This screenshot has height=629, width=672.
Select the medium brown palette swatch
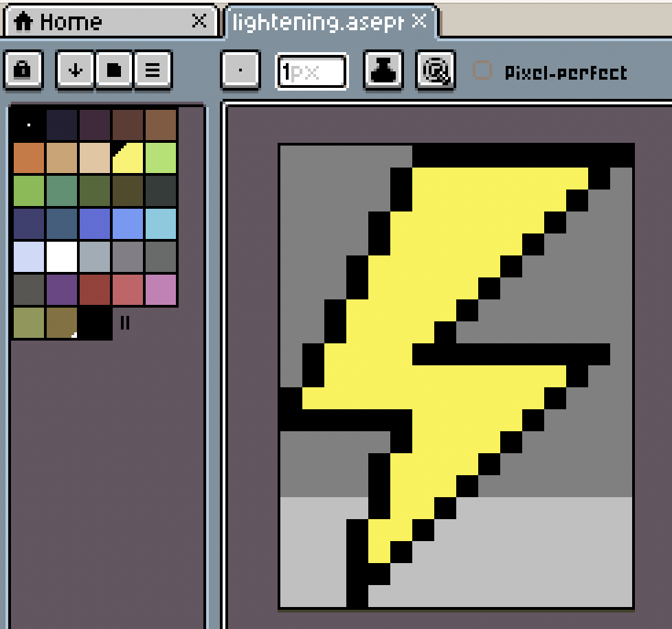click(161, 124)
